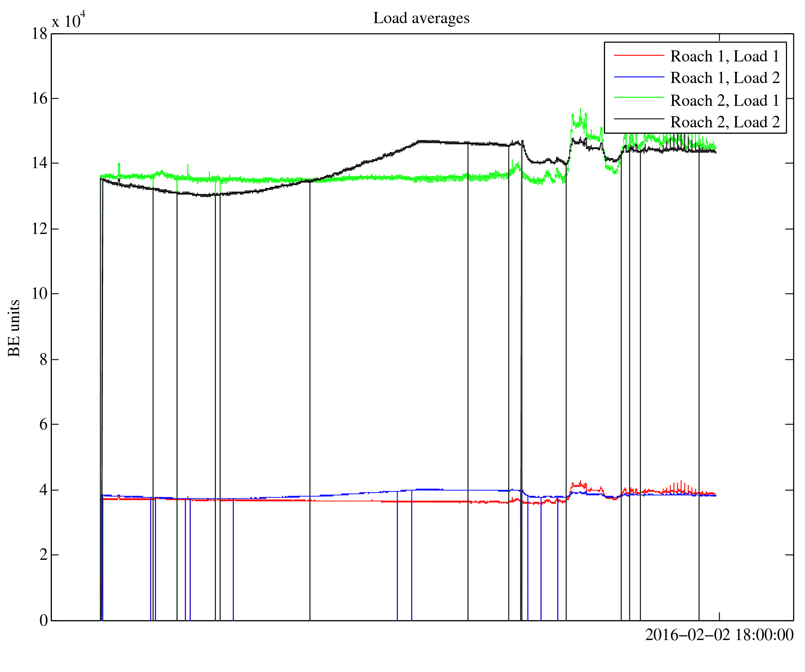The width and height of the screenshot is (805, 672).
Task: Click the '2016-02-02 18:00:00' x-axis tick label
Action: (719, 634)
